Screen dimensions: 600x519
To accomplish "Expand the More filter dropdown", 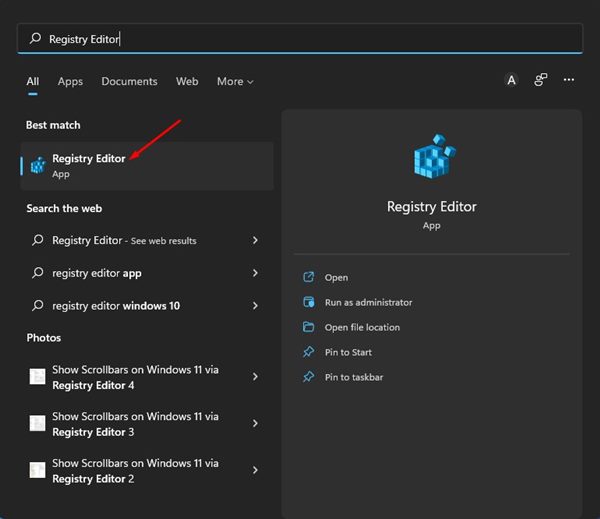I will tap(235, 82).
